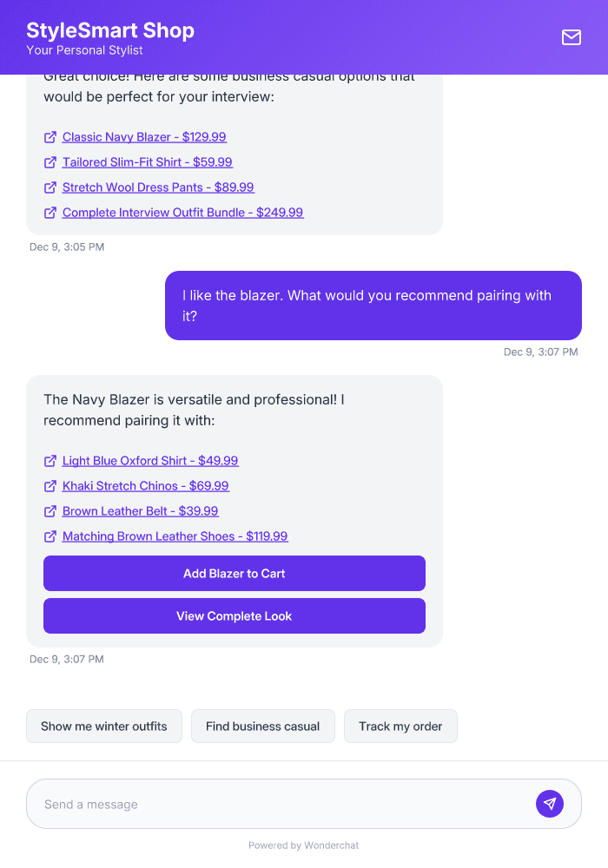Open the Classic Navy Blazer product link
Image resolution: width=608 pixels, height=868 pixels.
[x=143, y=136]
